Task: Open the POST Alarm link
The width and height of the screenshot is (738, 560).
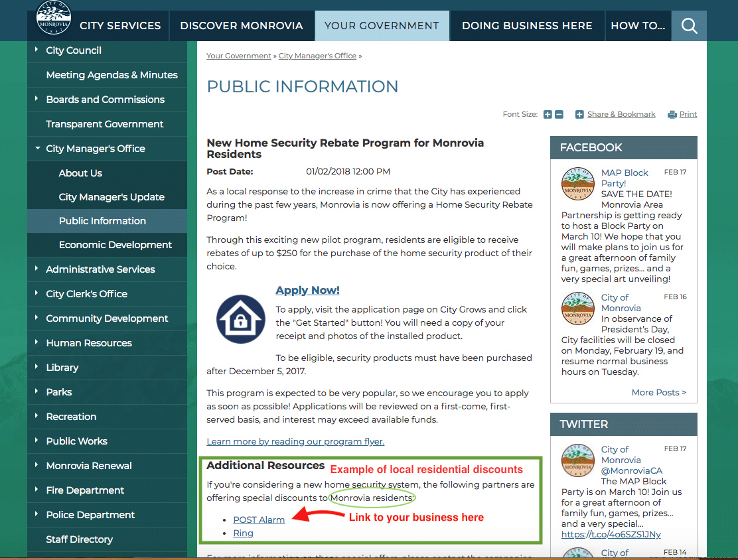Action: coord(259,520)
